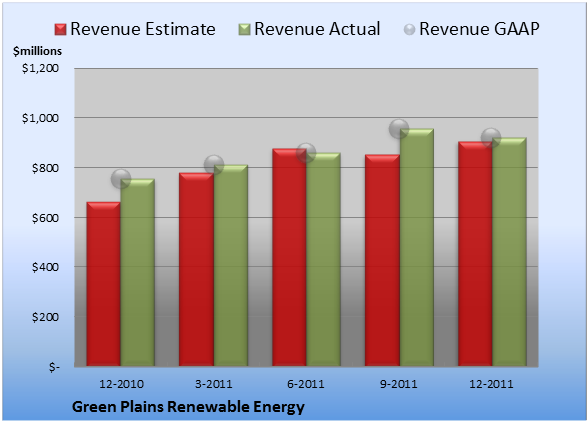Click the GAAP sphere marker above 12-2010
This screenshot has width=588, height=422.
[121, 179]
